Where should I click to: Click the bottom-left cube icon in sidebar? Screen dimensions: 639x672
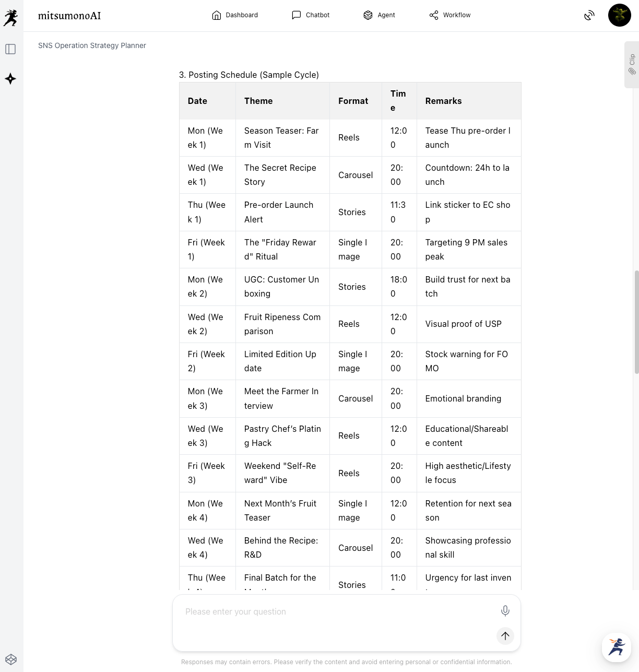[x=11, y=659]
